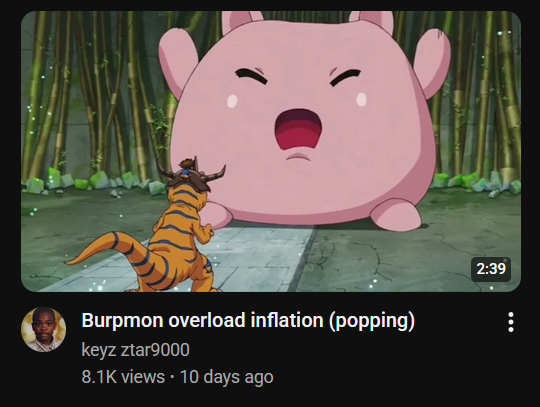Image resolution: width=540 pixels, height=407 pixels.
Task: Play video by clicking the pink Burpmon thumbnail
Action: coord(271,152)
